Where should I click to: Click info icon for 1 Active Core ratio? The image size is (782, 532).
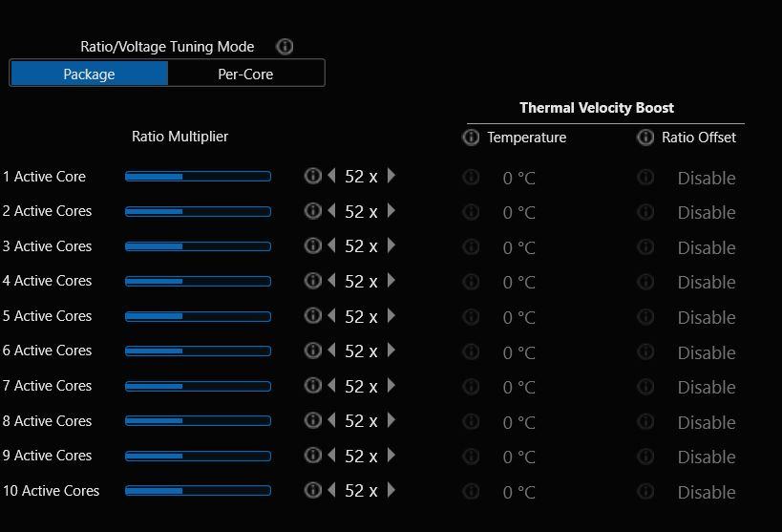[x=312, y=176]
